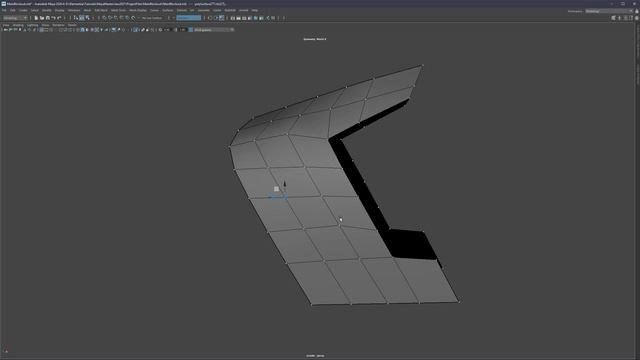Select camera icon in panel toolbar
640x360 pixels.
(x=6, y=30)
